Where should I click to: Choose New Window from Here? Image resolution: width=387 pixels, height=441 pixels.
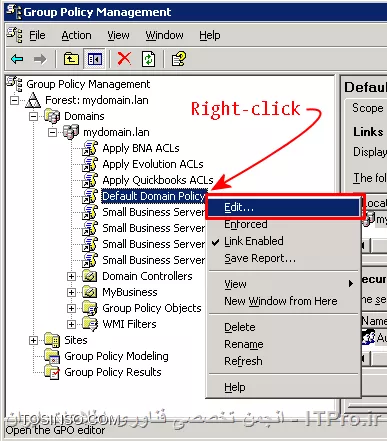[281, 301]
